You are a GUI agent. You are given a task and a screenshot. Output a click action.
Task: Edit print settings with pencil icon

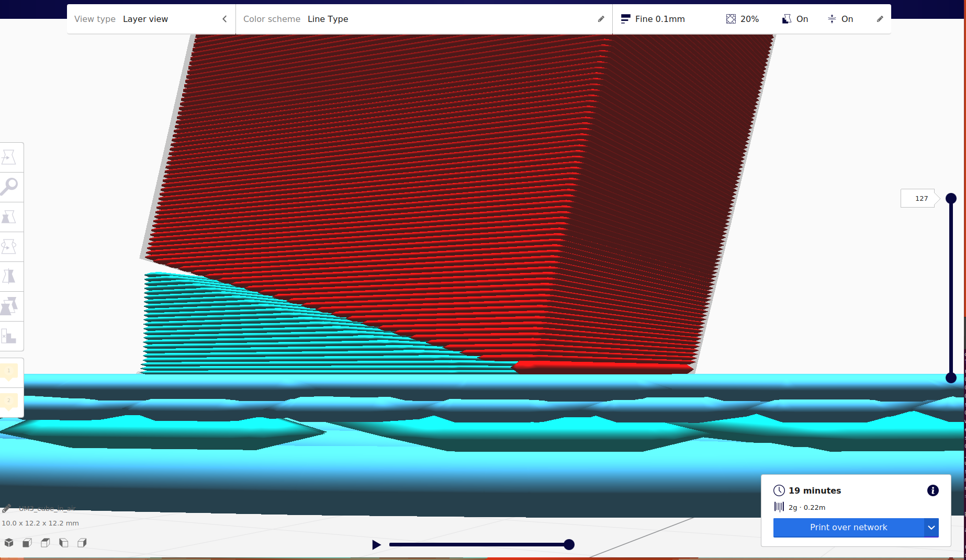coord(880,19)
